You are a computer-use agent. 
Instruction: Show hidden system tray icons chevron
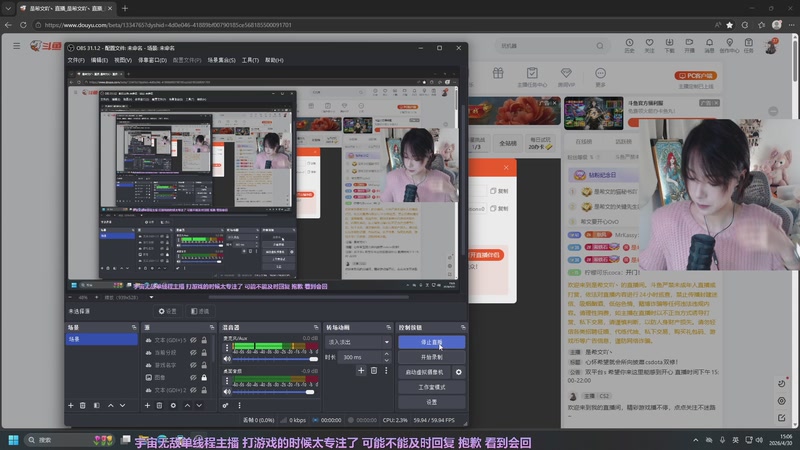click(x=695, y=440)
